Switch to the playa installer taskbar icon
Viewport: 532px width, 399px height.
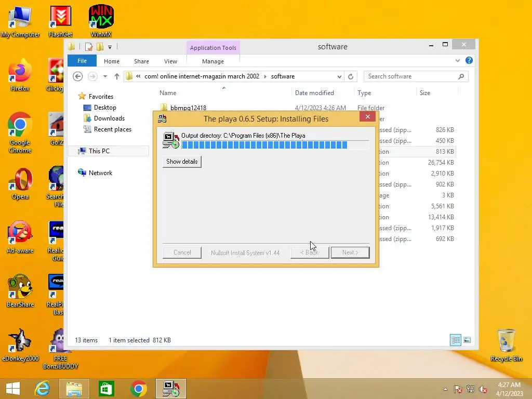pyautogui.click(x=170, y=389)
